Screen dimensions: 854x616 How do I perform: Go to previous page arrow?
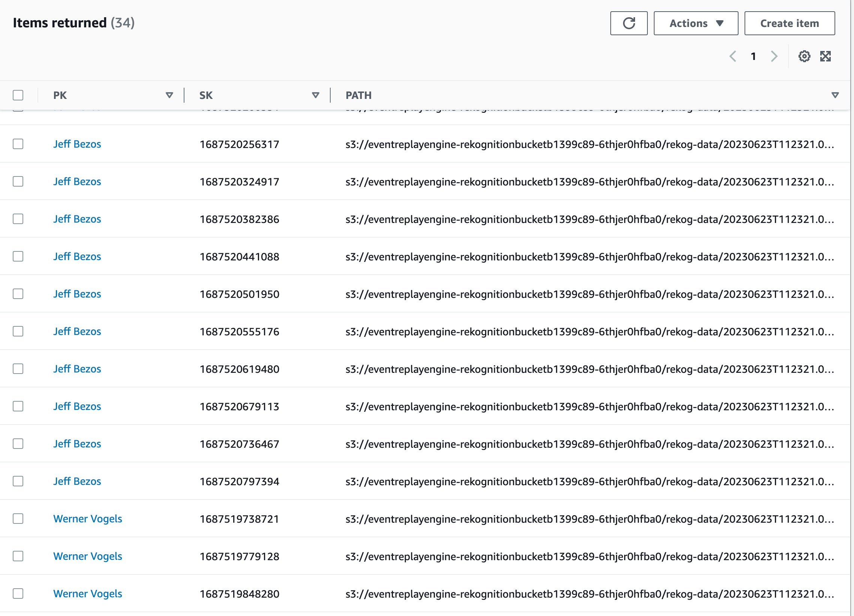[x=733, y=57]
